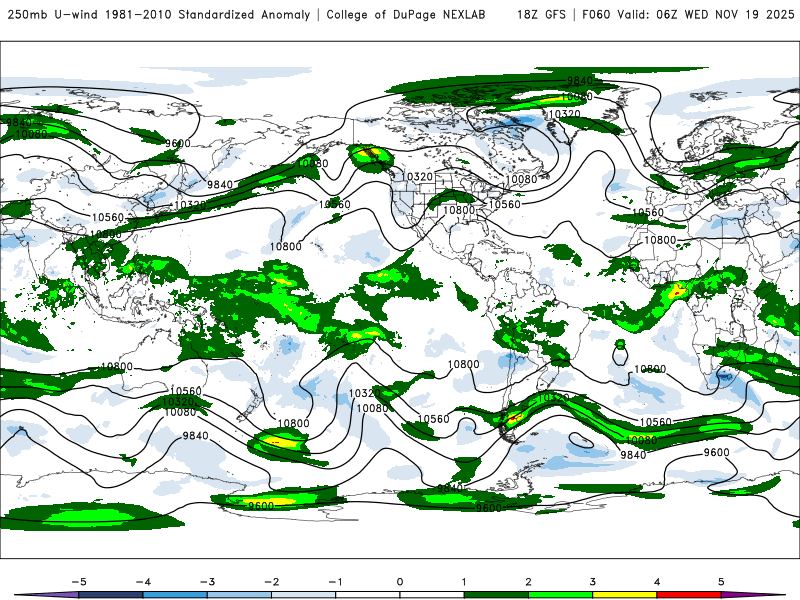Click the '0' colorbar label
800x600 pixels.
[x=400, y=582]
